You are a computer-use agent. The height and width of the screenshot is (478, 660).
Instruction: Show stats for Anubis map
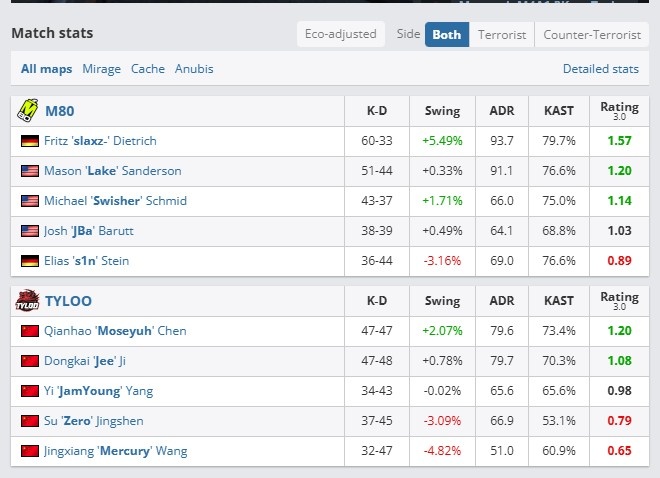[194, 69]
